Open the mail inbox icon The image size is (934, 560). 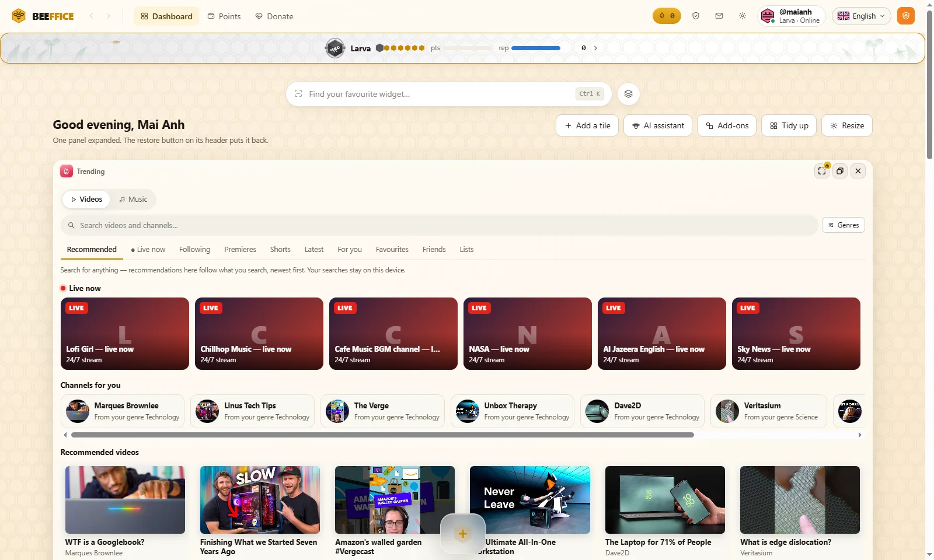[719, 16]
